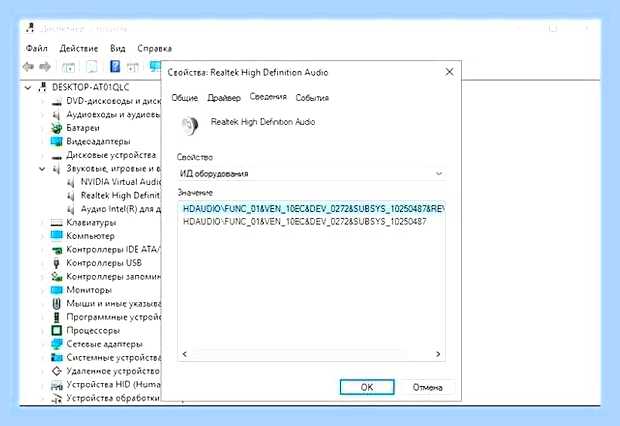The width and height of the screenshot is (620, 426).
Task: Select Контроллеры IDE ATA tree item
Action: click(x=113, y=249)
